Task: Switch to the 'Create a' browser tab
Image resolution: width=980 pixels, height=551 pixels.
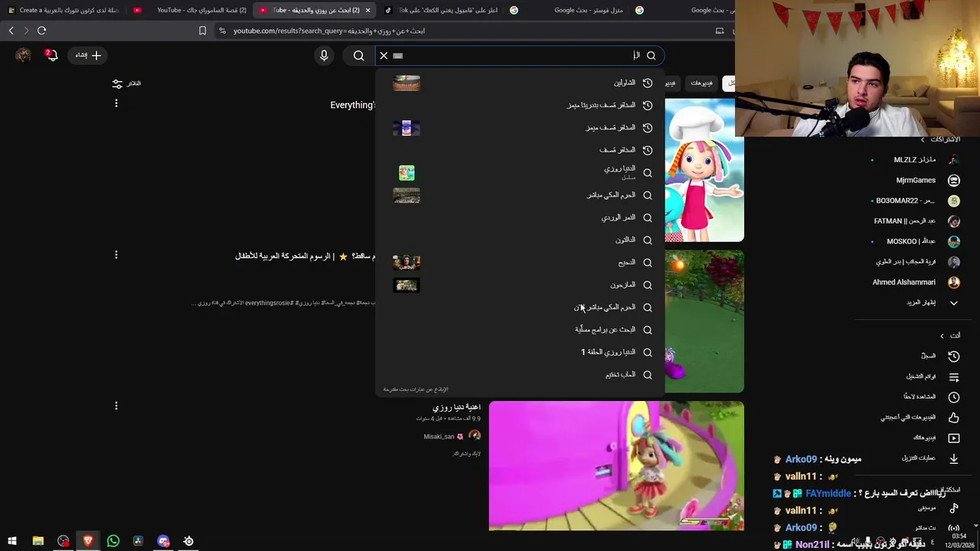Action: click(x=63, y=10)
